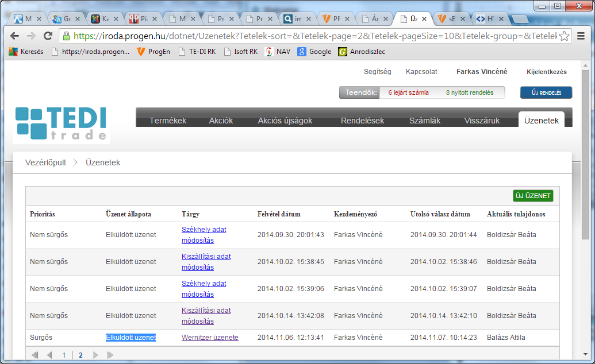Screen dimensions: 595x364
Task: Click the TEDI trade logo
Action: point(61,123)
